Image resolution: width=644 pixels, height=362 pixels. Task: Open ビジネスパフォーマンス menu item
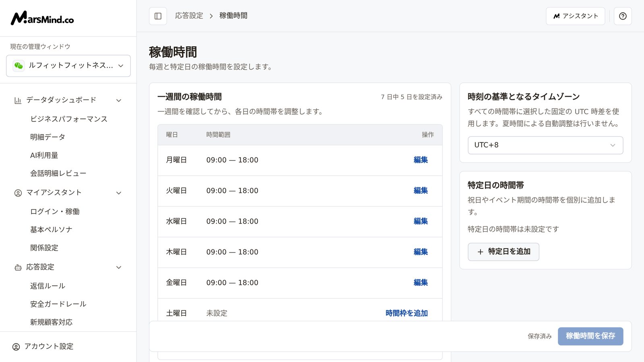[69, 119]
